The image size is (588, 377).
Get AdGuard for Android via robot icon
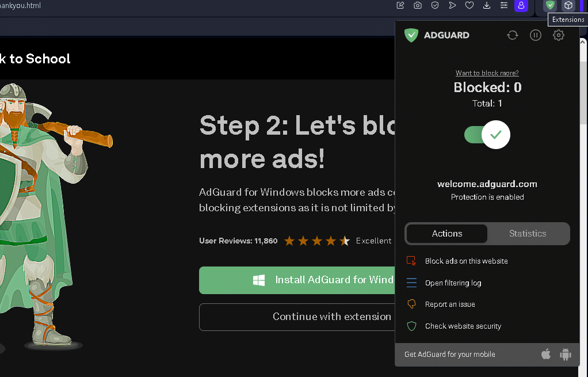tap(566, 354)
